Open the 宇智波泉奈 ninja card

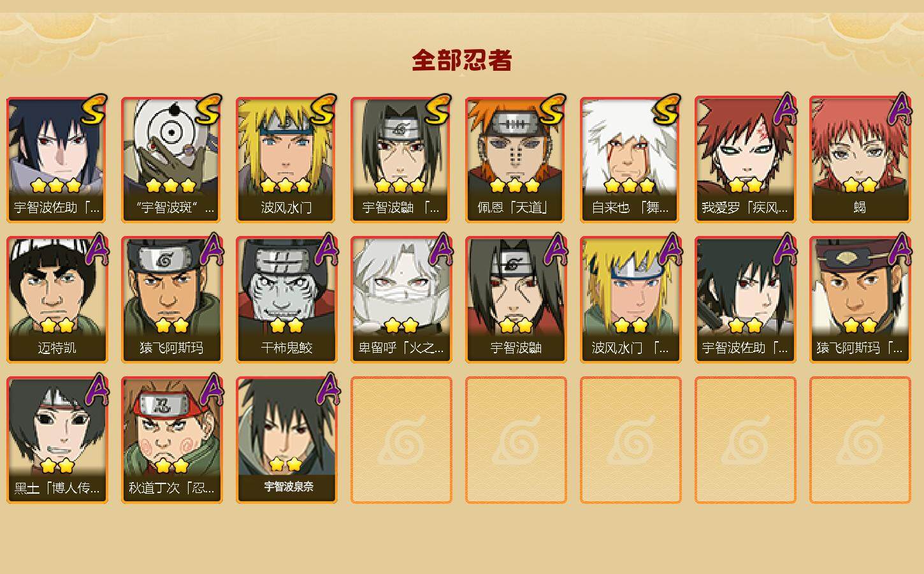tap(286, 440)
